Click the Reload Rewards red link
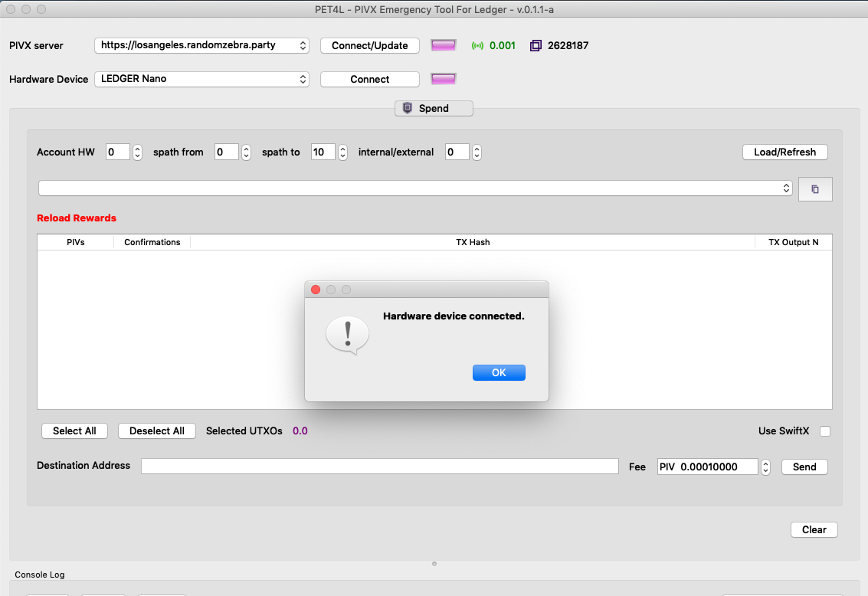 (77, 218)
